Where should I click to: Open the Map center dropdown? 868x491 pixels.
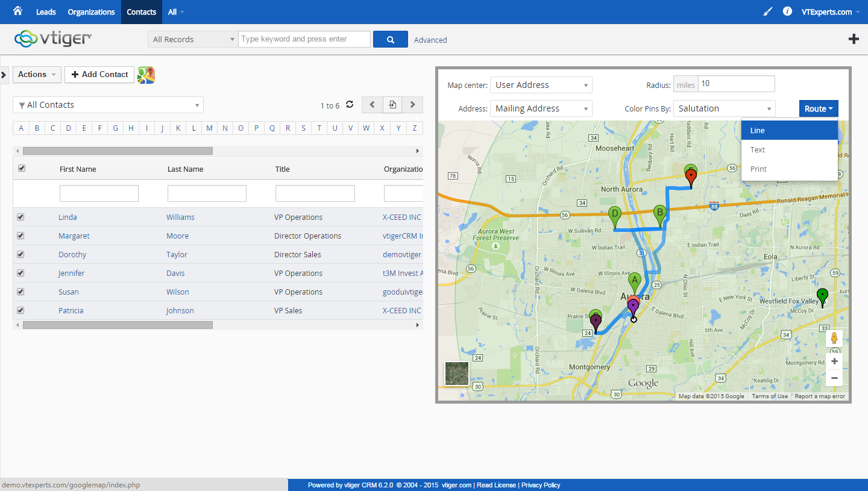[541, 85]
